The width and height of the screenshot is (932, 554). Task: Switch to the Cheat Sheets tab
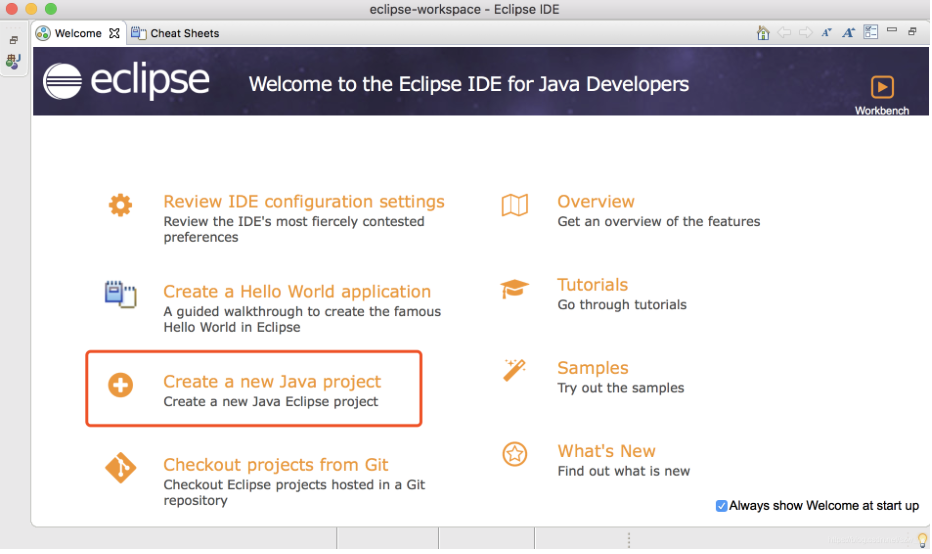pos(175,33)
